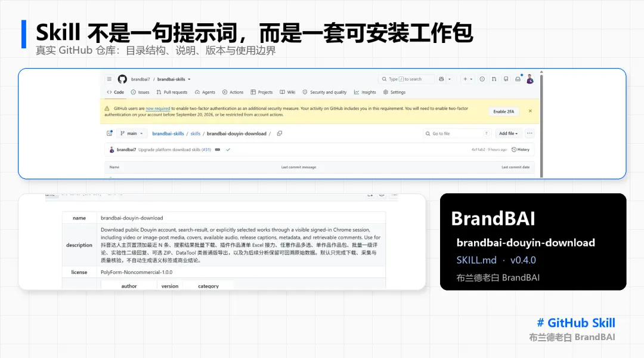
Task: Open the brandbai-skills breadcrumb link
Action: (168, 134)
